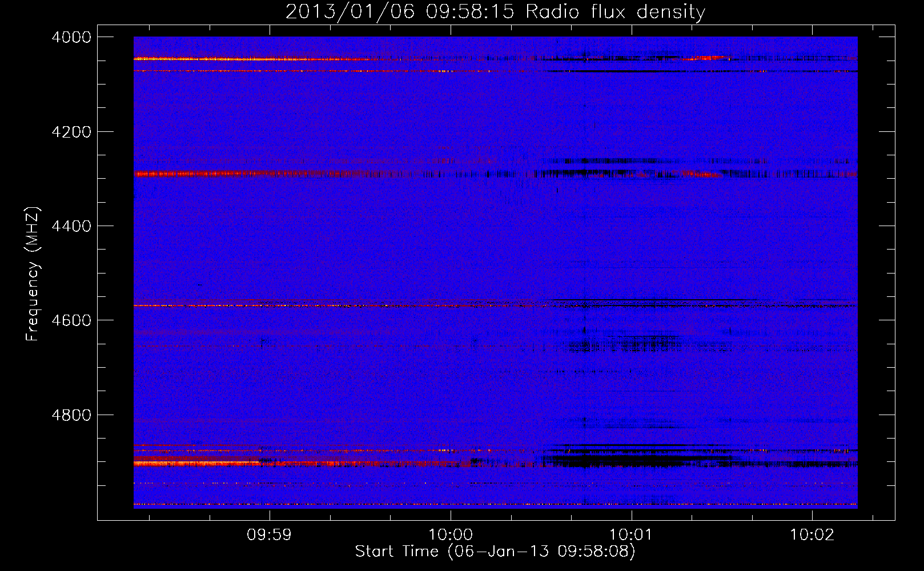Click the 4000 frequency tick label
Screen dimensions: 924x571
point(71,37)
